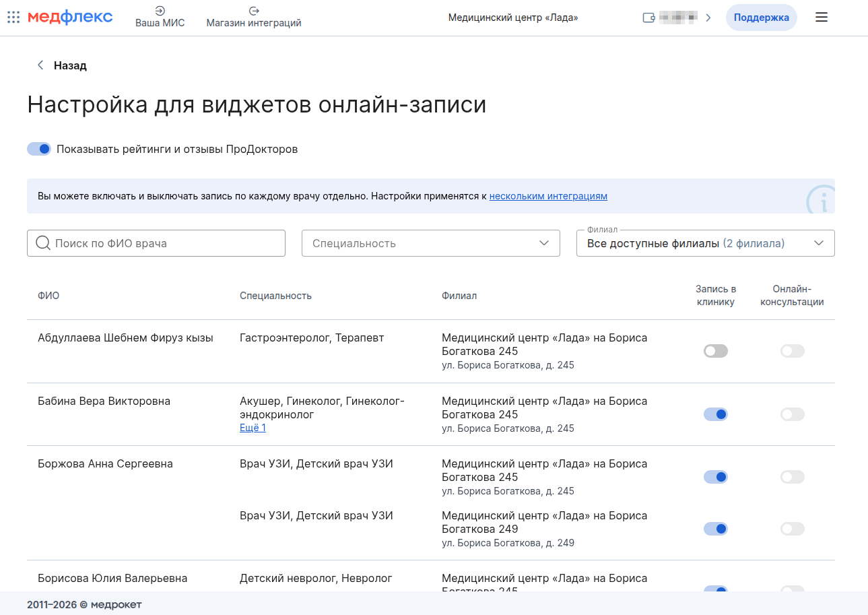Disable Боржова clinic booking at Богаткова 245
This screenshot has height=615, width=868.
(x=716, y=477)
